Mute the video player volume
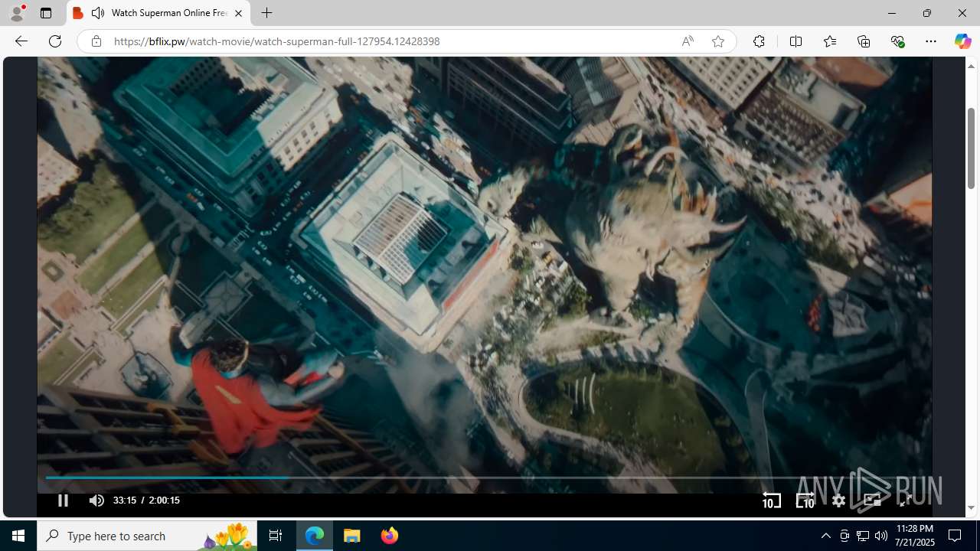Image resolution: width=980 pixels, height=551 pixels. click(96, 500)
